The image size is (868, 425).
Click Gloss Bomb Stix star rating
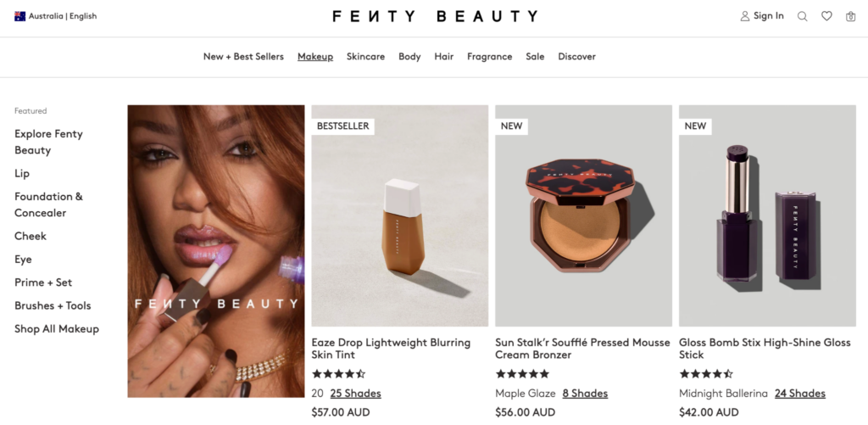[706, 374]
